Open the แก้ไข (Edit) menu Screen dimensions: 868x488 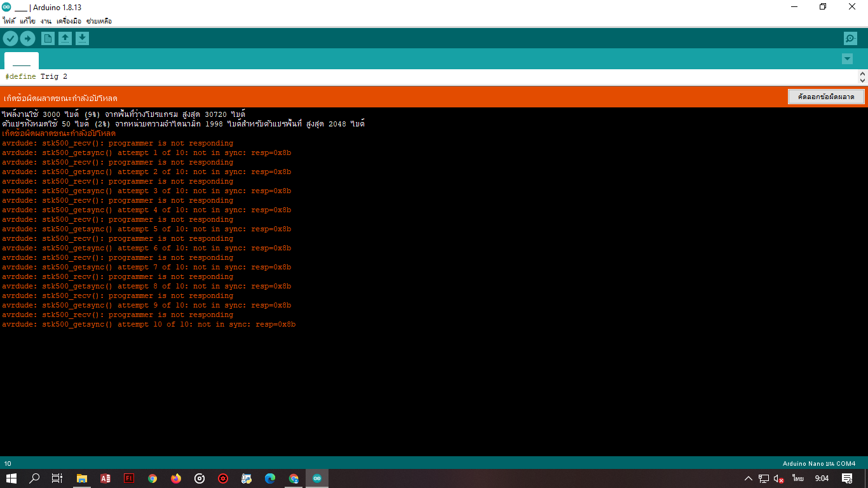(x=27, y=21)
